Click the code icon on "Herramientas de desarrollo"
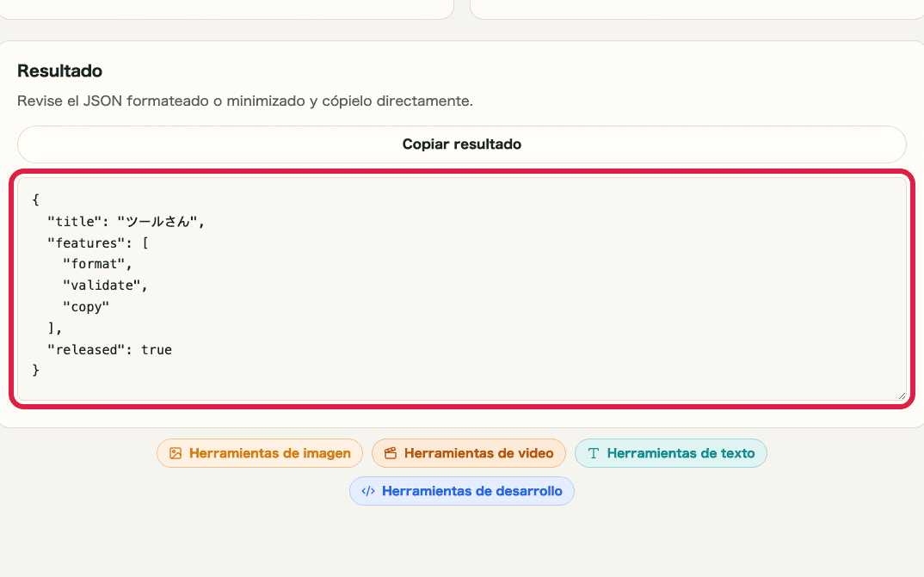This screenshot has width=924, height=577. (x=369, y=491)
